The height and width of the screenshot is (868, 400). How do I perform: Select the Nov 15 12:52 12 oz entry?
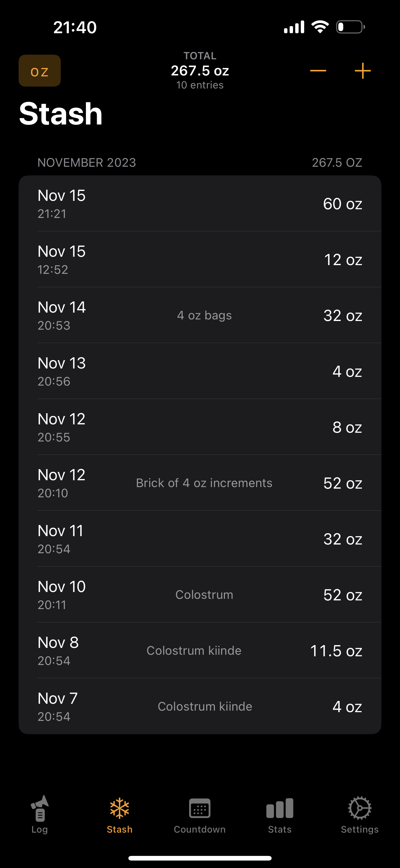pos(200,260)
